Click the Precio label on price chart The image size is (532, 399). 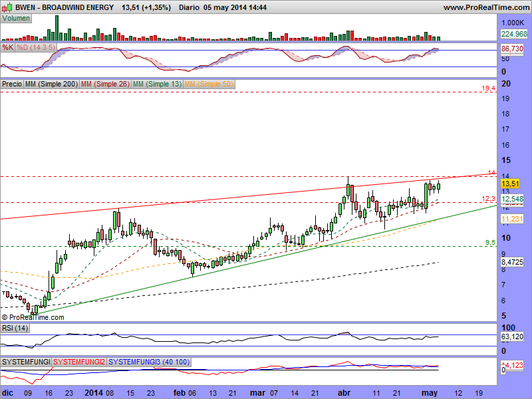(12, 84)
